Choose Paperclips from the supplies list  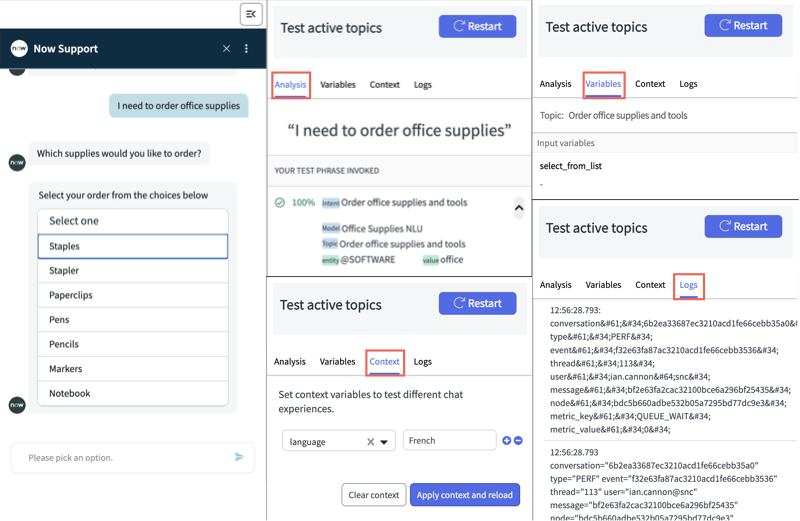click(133, 295)
